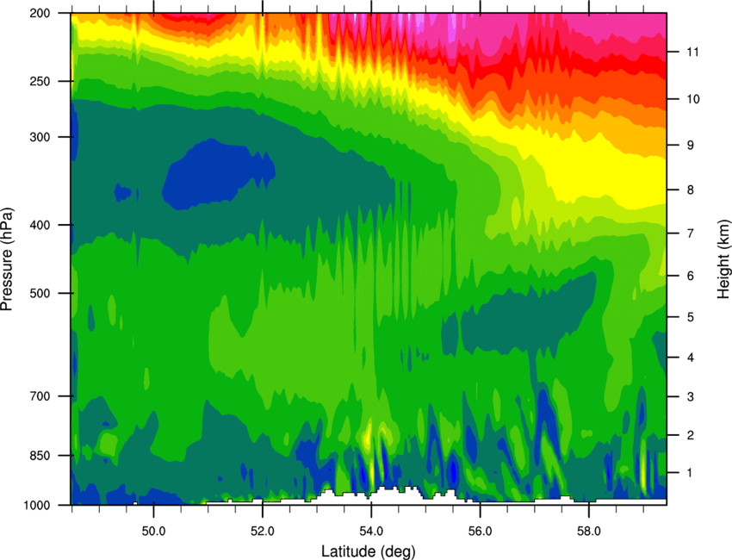732x560 pixels.
Task: Pick the 3 km height label
Action: click(691, 397)
